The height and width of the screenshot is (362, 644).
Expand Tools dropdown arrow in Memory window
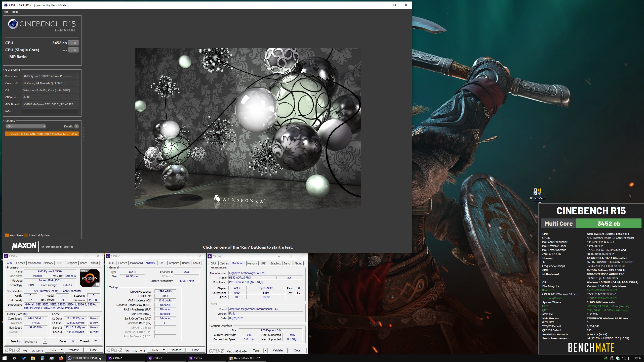click(x=164, y=350)
